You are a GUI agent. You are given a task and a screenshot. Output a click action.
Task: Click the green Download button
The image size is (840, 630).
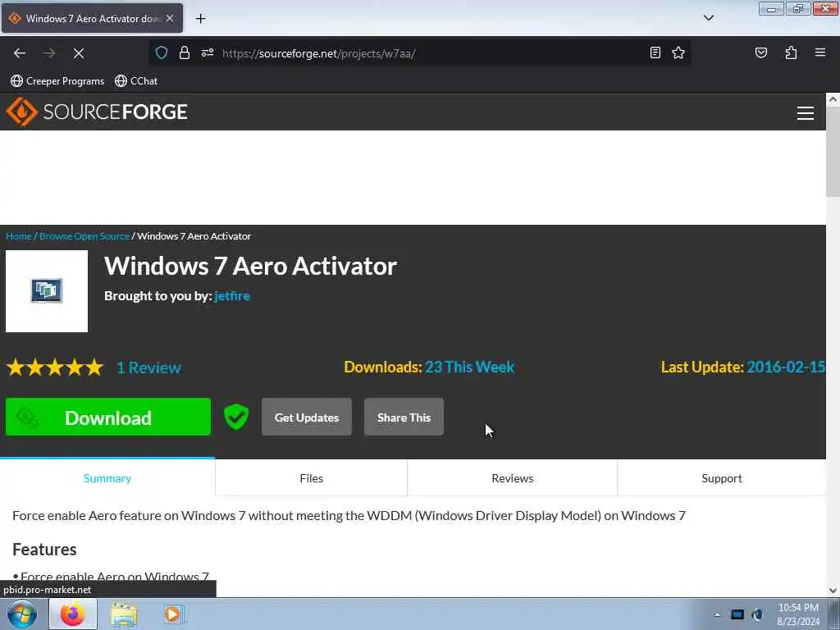[x=108, y=417]
